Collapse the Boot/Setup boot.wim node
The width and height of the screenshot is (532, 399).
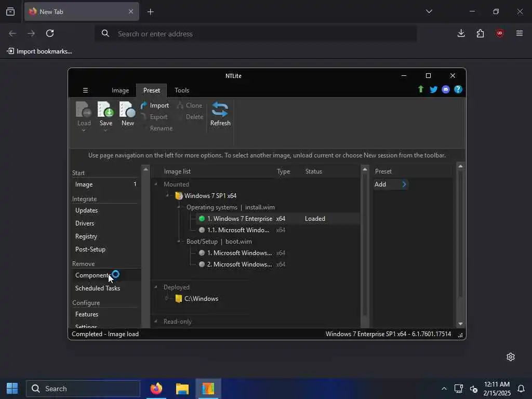[179, 241]
